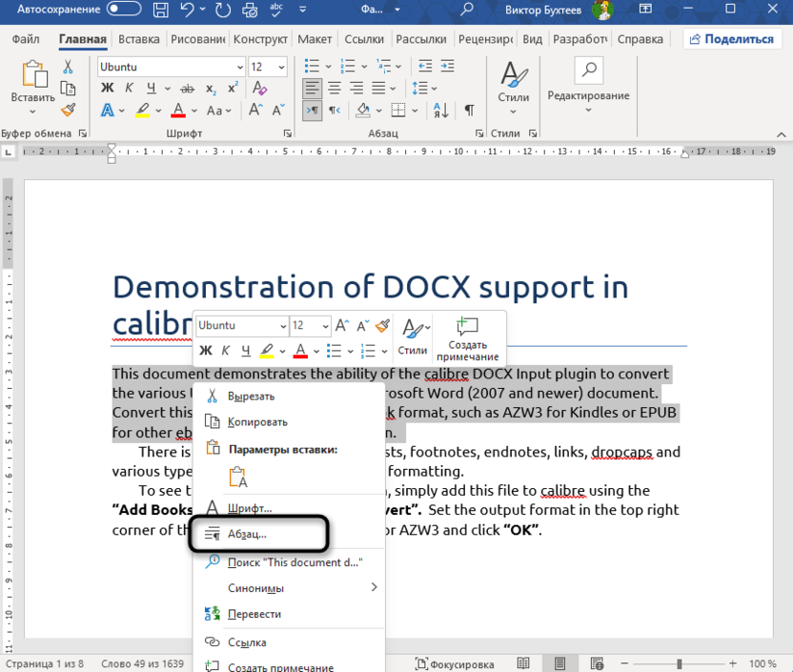Screen dimensions: 793x672
Task: Open the Ubuntu font name dropdown in ribbon
Action: [239, 68]
